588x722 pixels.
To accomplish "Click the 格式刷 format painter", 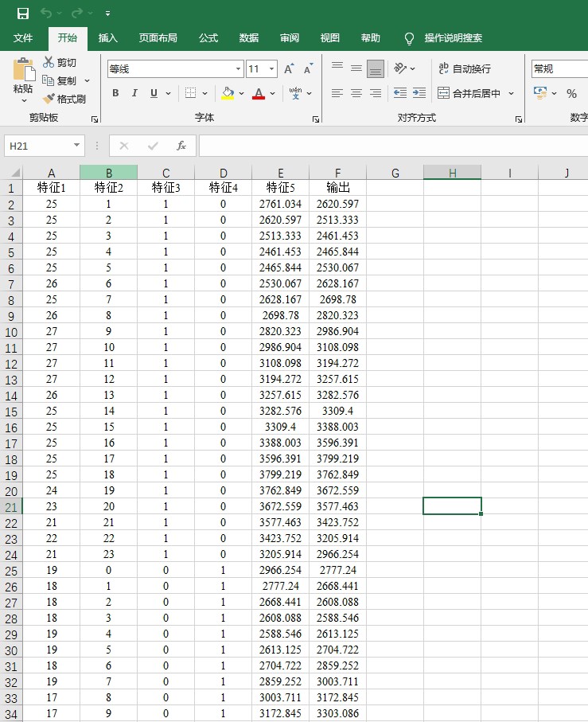I will click(x=64, y=99).
